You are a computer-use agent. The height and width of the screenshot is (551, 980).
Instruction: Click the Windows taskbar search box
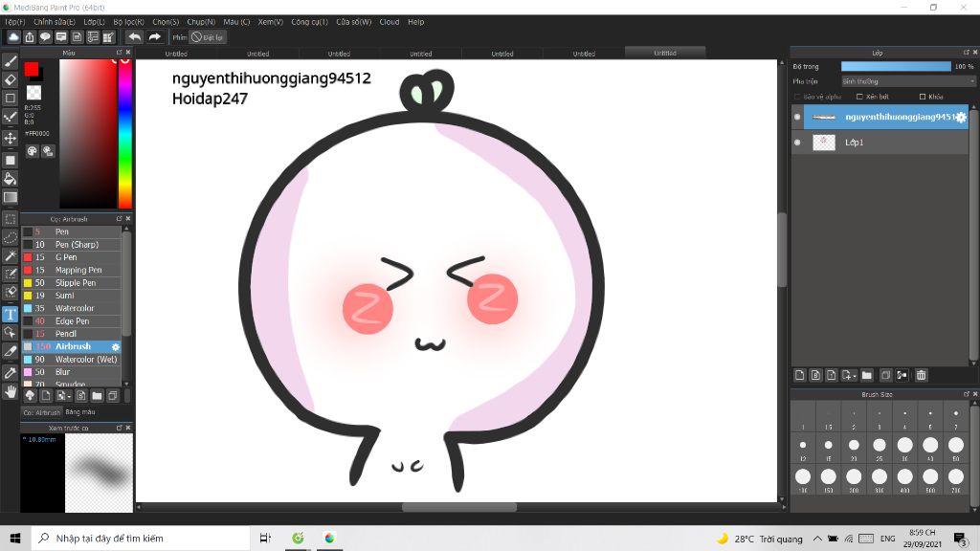(x=141, y=538)
